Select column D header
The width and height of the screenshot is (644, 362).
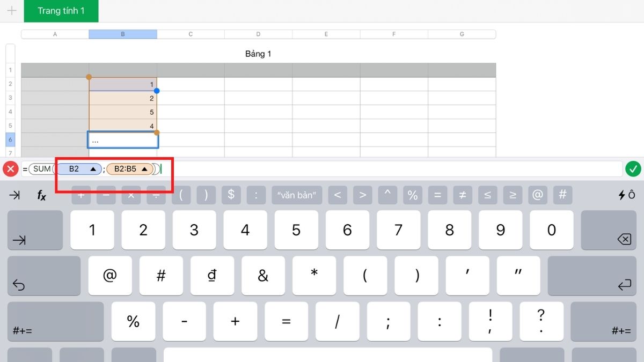(x=258, y=34)
